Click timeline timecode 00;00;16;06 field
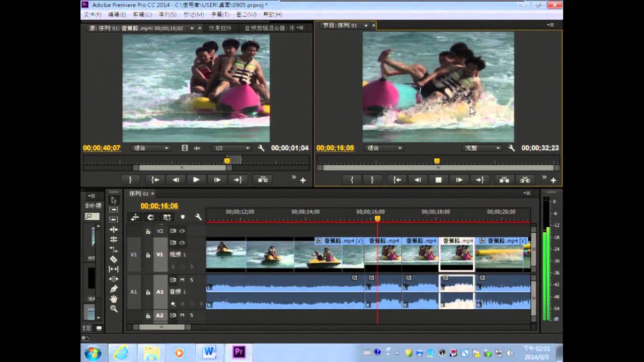The width and height of the screenshot is (644, 362). [159, 206]
